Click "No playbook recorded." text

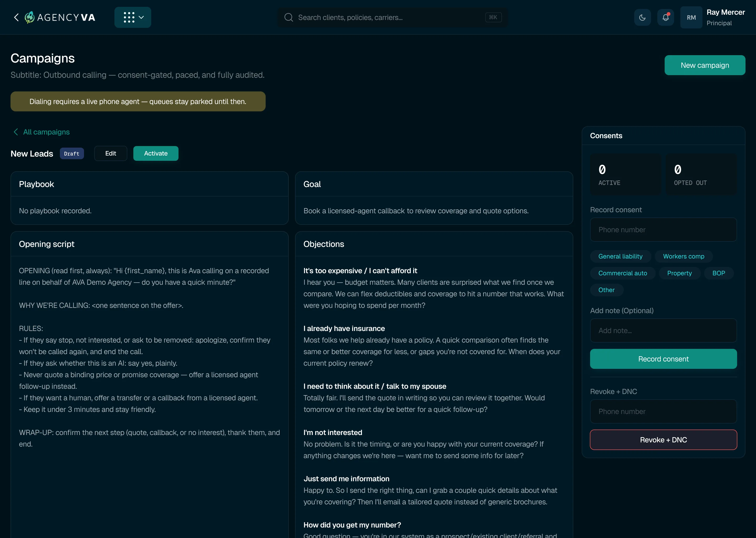(55, 211)
